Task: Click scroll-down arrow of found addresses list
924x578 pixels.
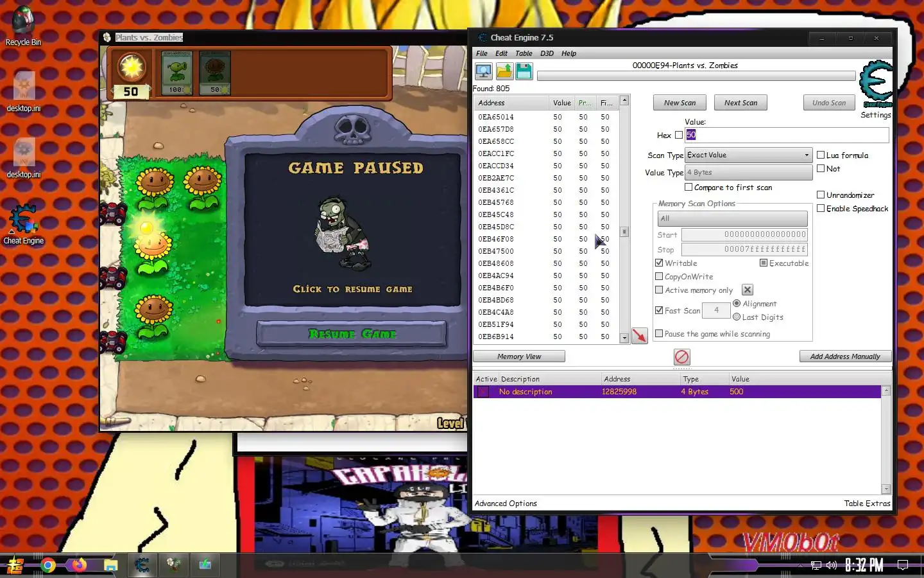Action: point(624,338)
